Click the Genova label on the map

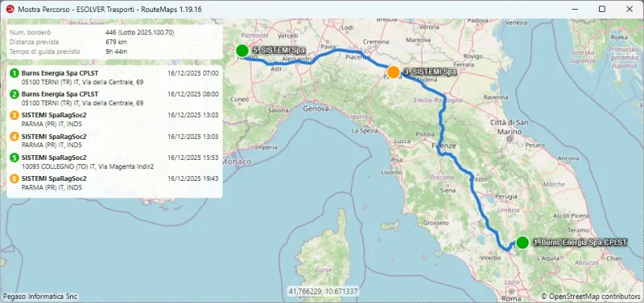pos(316,109)
